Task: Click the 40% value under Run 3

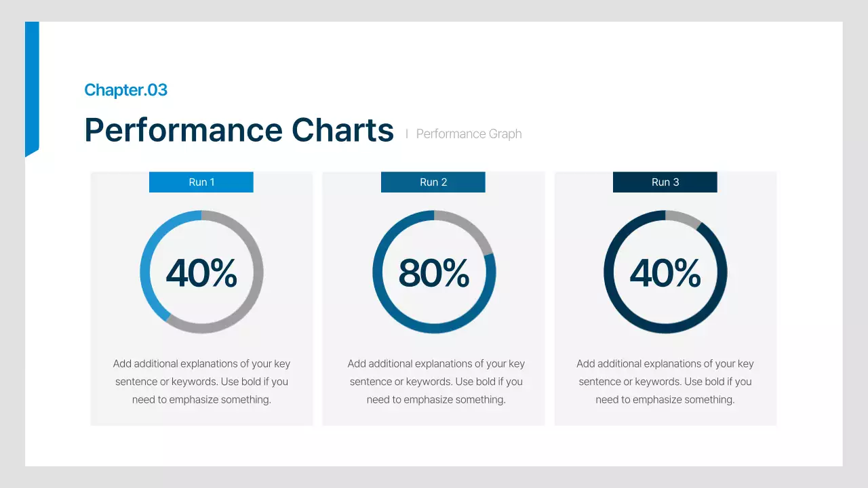Action: point(665,273)
